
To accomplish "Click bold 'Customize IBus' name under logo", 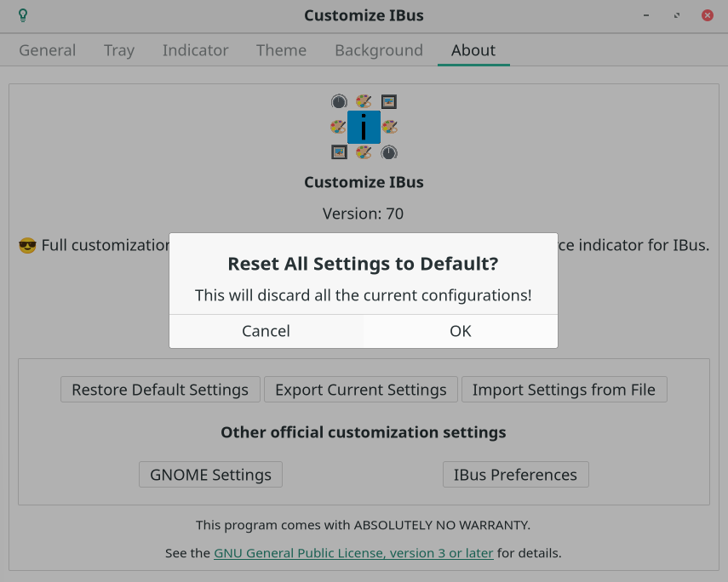I will [x=364, y=182].
